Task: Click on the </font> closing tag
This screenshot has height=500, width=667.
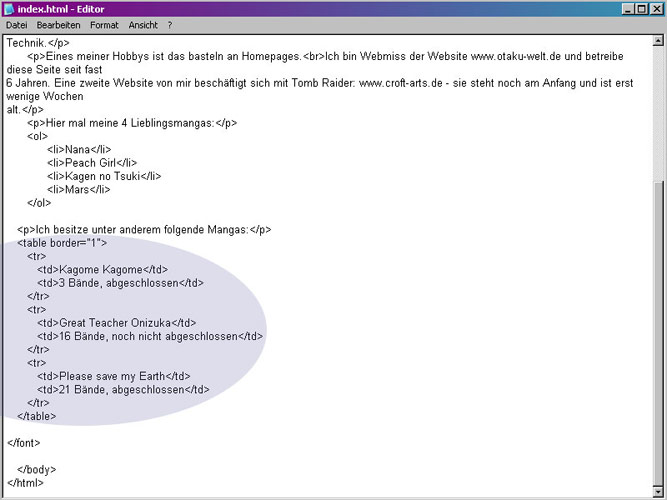Action: (23, 443)
